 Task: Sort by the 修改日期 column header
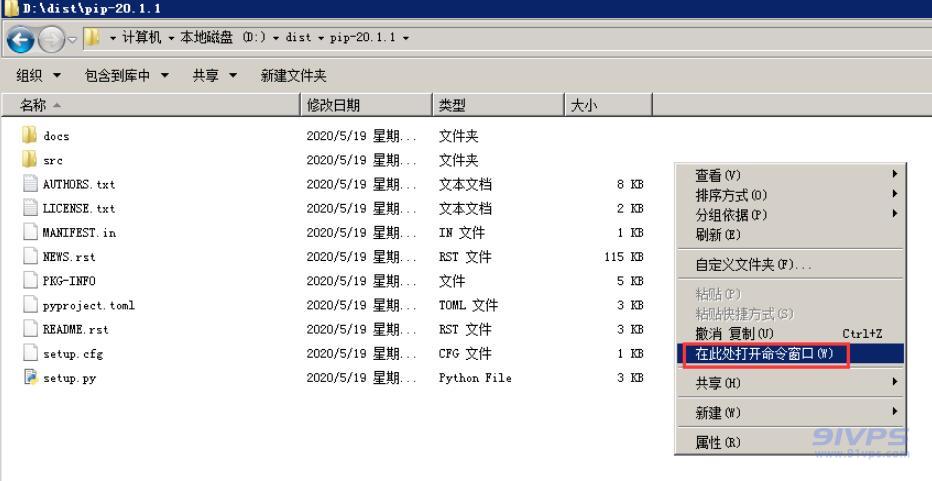coord(366,105)
